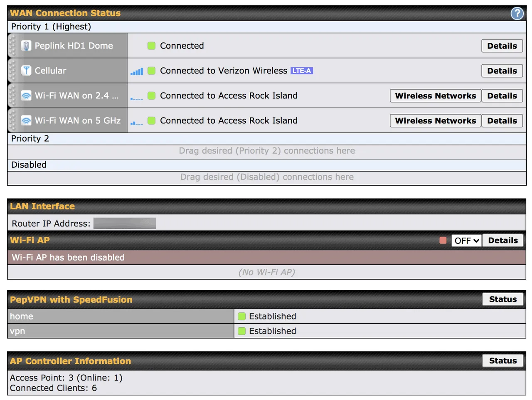Open Details for Peplink HD1 Dome
532x400 pixels.
pos(502,46)
